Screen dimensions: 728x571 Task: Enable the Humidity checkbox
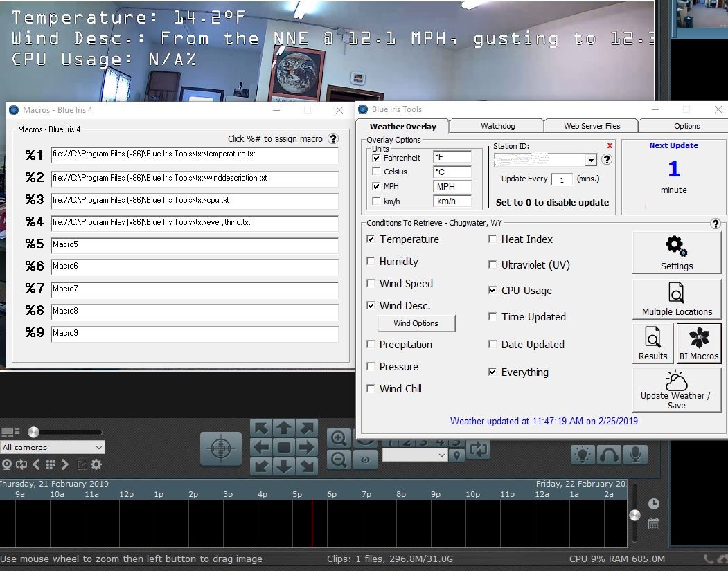[371, 261]
